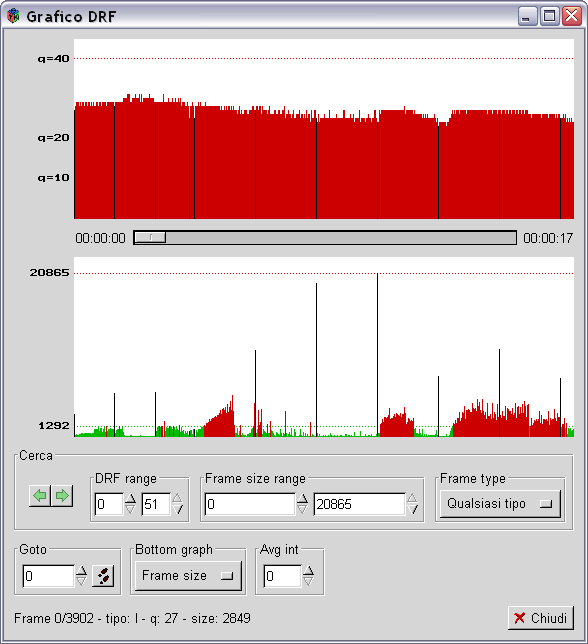Click the Goto jump icon button
Viewport: 588px width, 644px height.
coord(103,576)
